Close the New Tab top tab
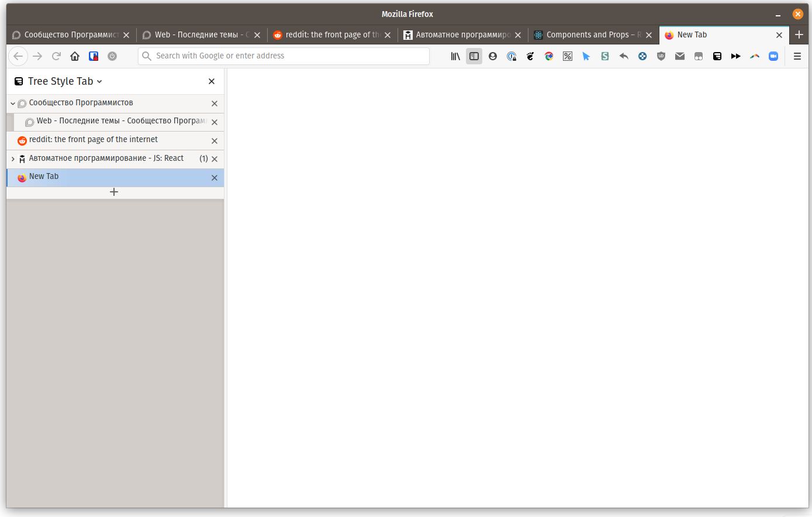 (779, 35)
